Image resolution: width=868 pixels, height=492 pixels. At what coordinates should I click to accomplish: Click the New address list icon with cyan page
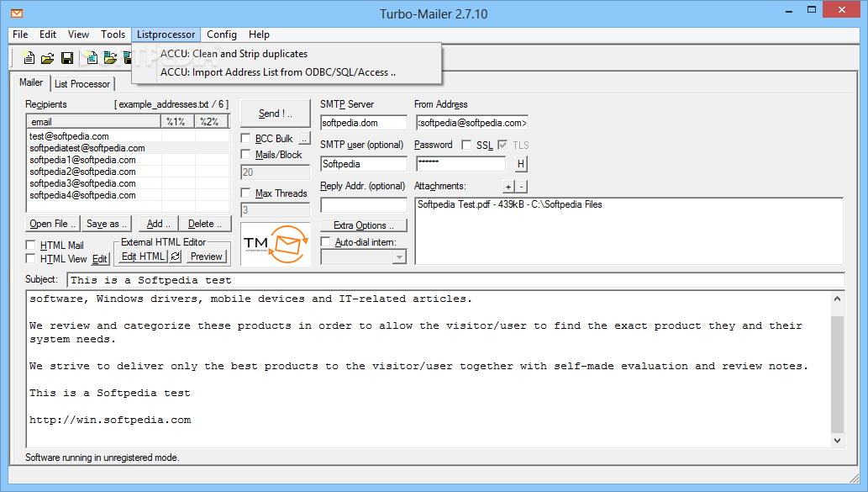tap(92, 58)
